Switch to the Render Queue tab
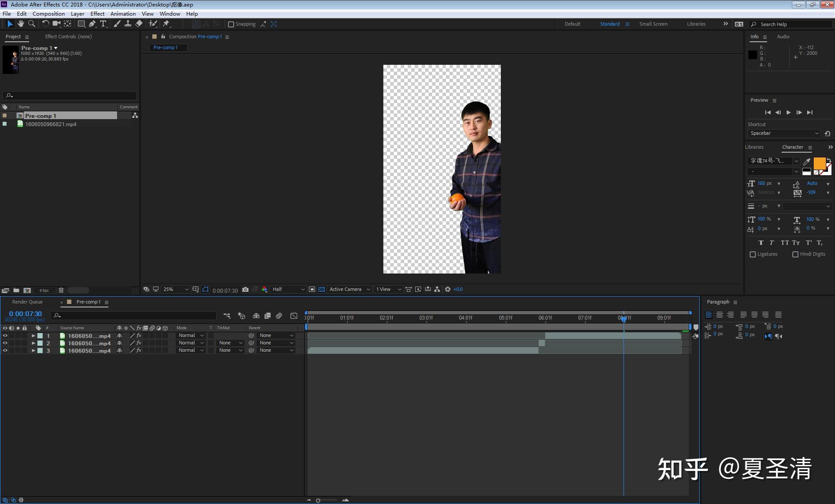Viewport: 835px width, 504px height. pos(27,302)
